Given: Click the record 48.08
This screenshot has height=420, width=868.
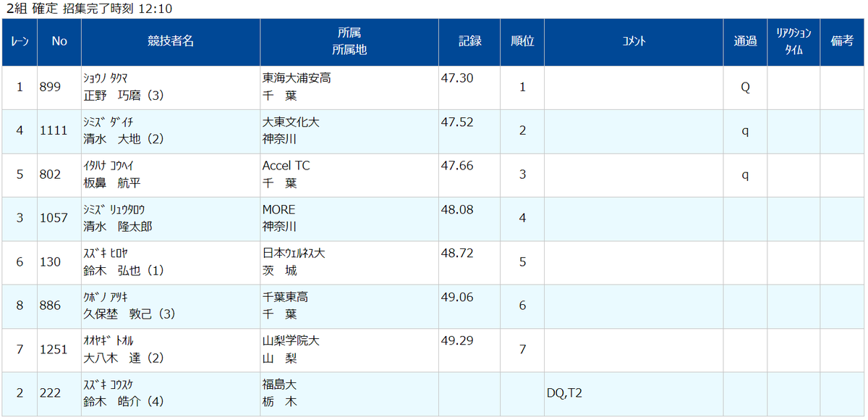Looking at the screenshot, I should click(457, 209).
